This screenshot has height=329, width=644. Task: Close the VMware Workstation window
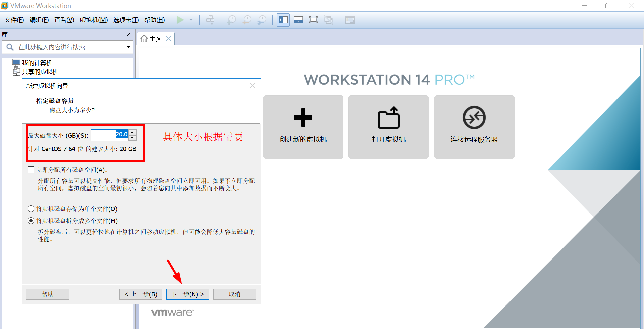[x=632, y=6]
